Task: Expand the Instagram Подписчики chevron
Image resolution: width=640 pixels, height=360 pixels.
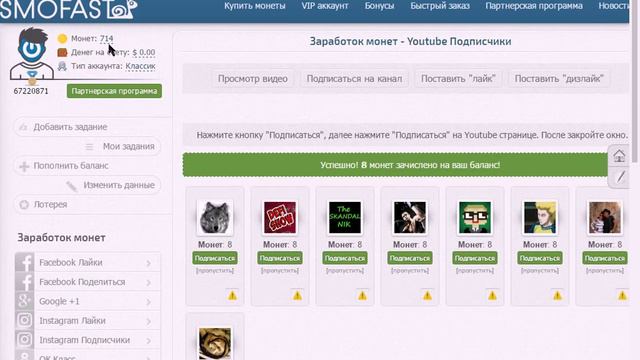Action: click(149, 340)
